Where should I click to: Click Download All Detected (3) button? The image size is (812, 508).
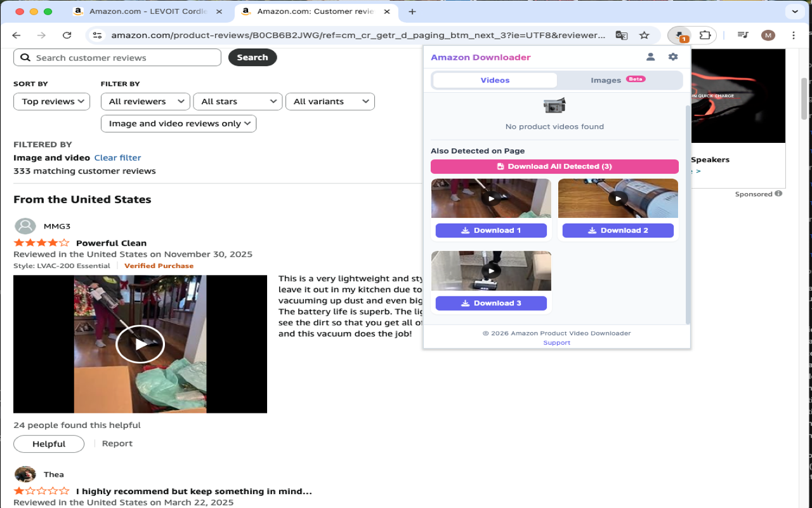554,166
